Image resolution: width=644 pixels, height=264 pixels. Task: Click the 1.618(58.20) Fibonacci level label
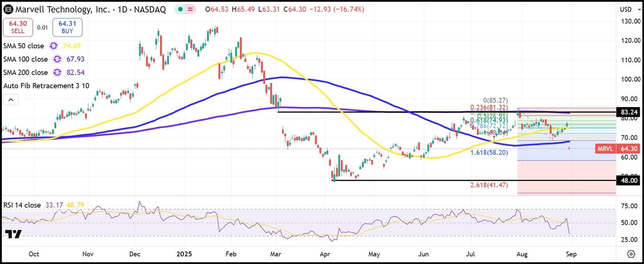point(489,153)
